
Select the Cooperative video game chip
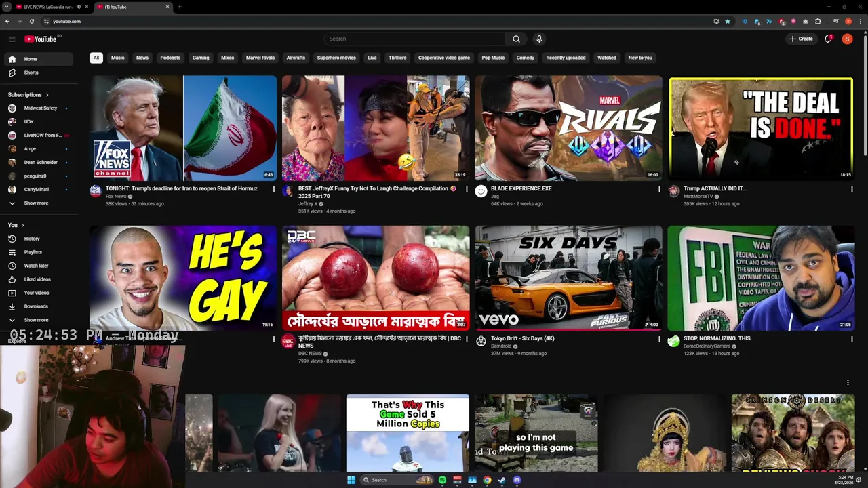444,58
